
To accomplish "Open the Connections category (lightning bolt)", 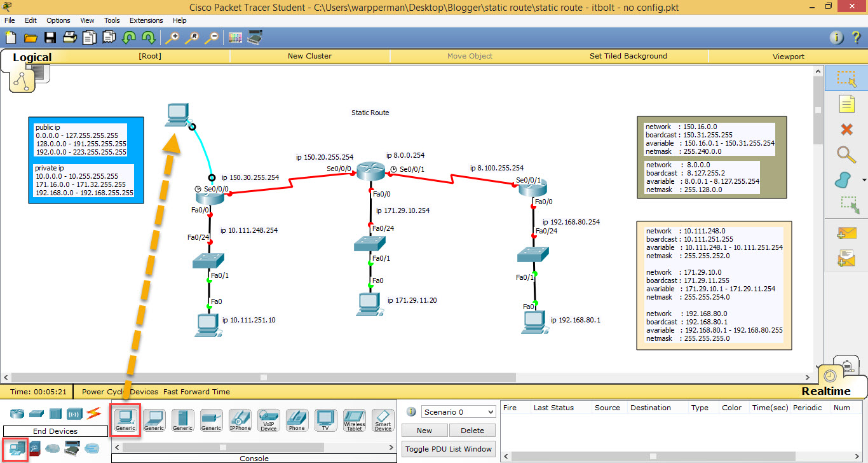I will pyautogui.click(x=93, y=413).
